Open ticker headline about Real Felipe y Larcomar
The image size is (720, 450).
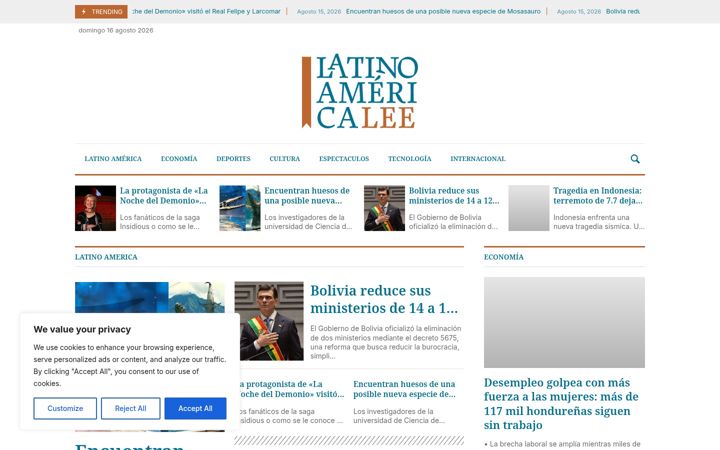[x=206, y=11]
